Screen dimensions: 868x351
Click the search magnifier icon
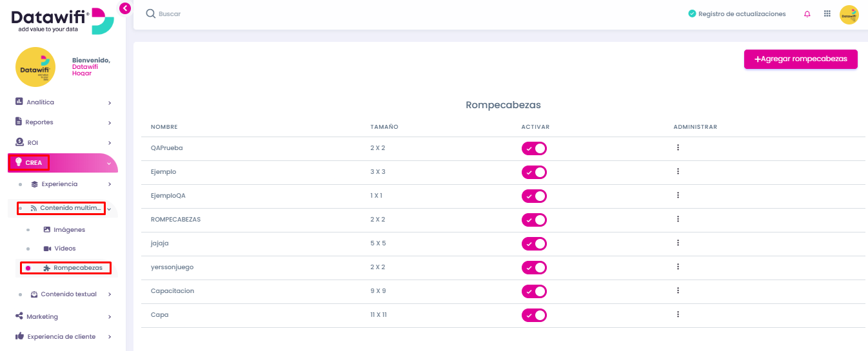[x=151, y=14]
